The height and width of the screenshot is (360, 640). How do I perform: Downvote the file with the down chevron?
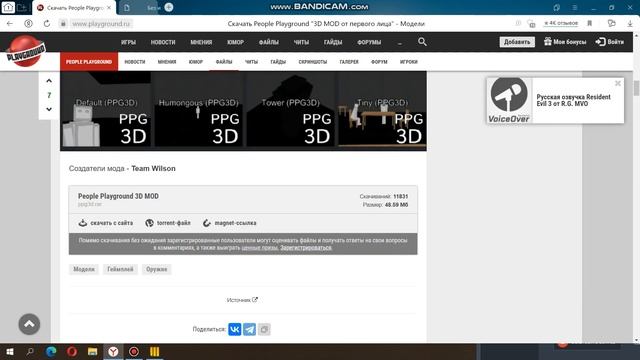[x=49, y=109]
